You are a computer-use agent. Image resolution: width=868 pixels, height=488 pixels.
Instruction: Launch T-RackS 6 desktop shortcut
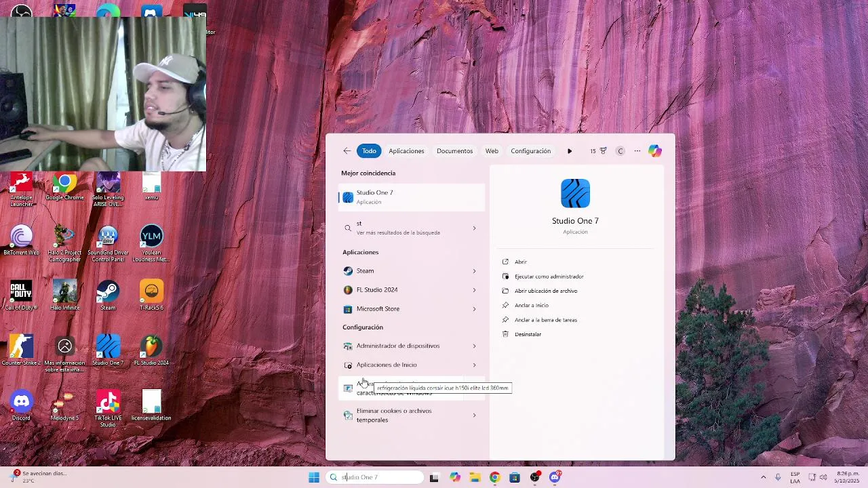(151, 296)
